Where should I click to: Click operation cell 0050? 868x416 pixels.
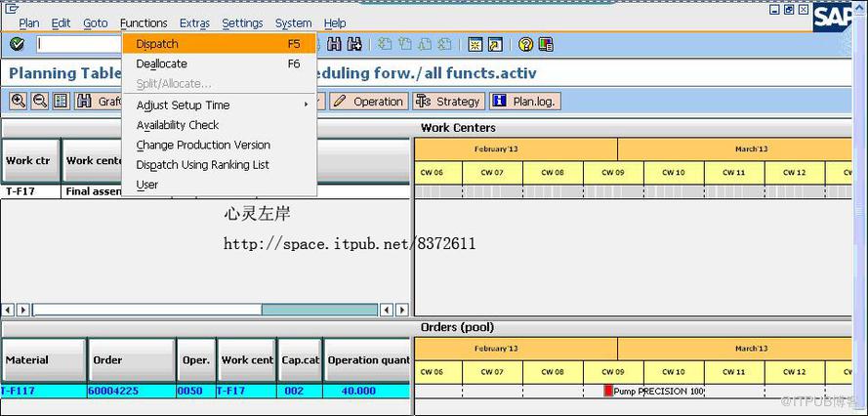point(196,391)
